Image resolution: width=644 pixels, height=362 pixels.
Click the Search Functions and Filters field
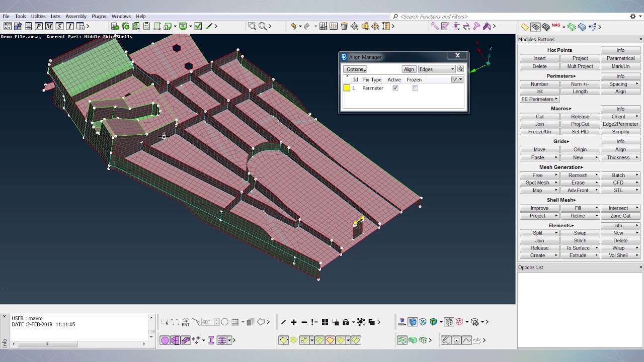tap(508, 17)
